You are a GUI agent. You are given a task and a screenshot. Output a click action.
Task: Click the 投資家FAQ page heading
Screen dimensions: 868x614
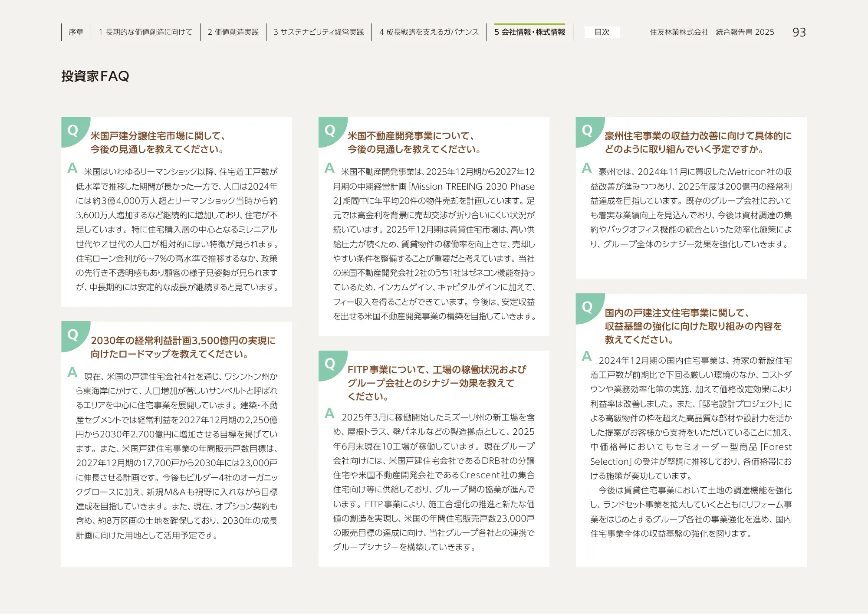pyautogui.click(x=95, y=76)
